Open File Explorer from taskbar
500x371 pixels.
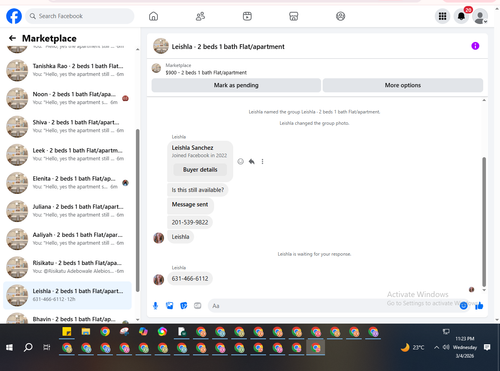[x=86, y=332]
